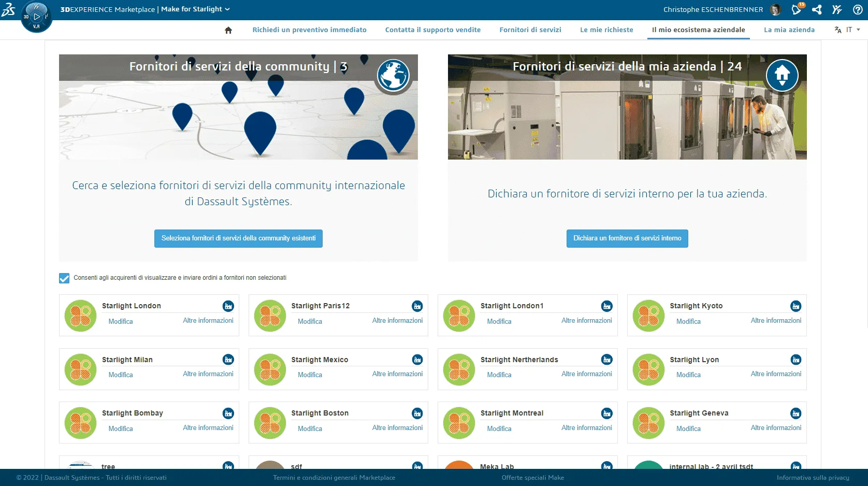Open help via the question mark icon
This screenshot has height=486, width=868.
pyautogui.click(x=858, y=10)
